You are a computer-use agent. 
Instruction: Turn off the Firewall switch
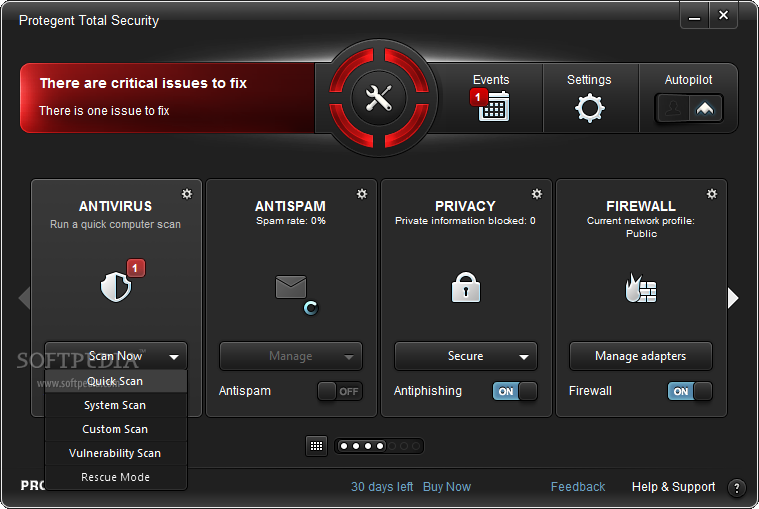(x=690, y=391)
